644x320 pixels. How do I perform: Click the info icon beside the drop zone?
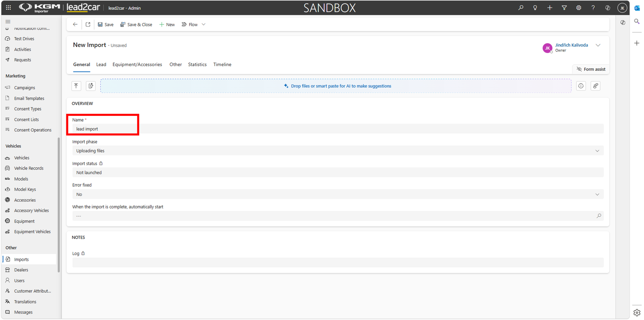(x=581, y=86)
